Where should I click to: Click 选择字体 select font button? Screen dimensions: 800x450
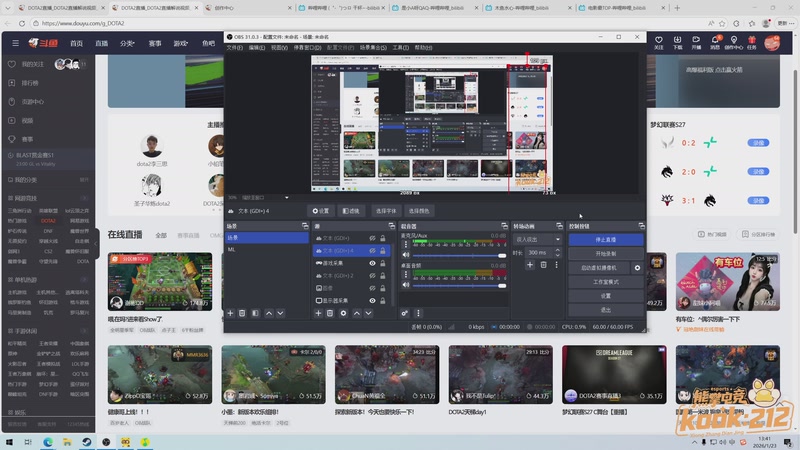[x=386, y=211]
